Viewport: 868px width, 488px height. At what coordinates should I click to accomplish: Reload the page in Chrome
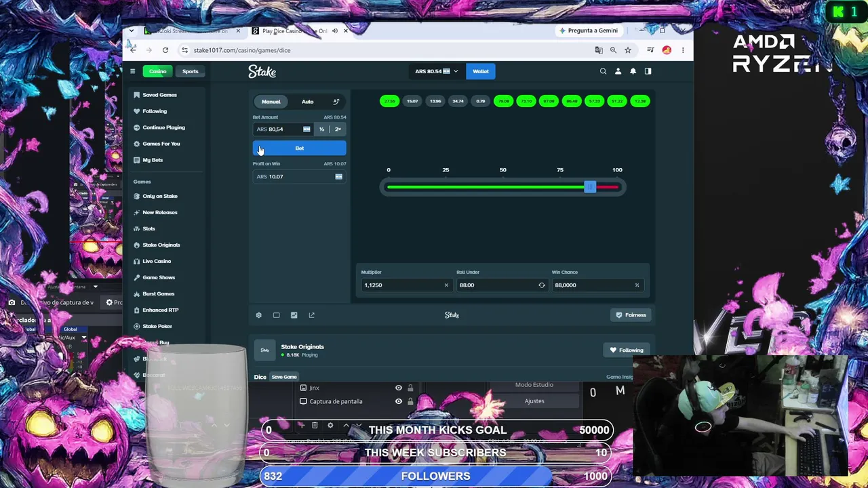pyautogui.click(x=165, y=50)
